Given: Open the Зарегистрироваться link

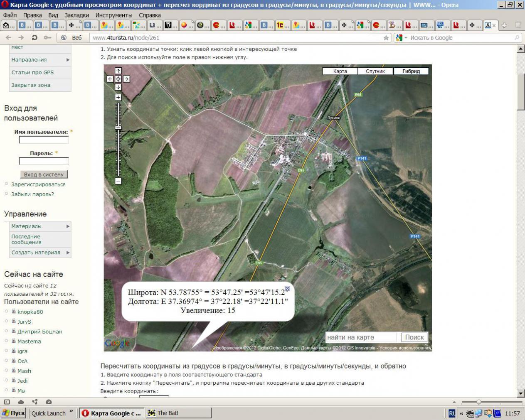Looking at the screenshot, I should click(x=38, y=184).
